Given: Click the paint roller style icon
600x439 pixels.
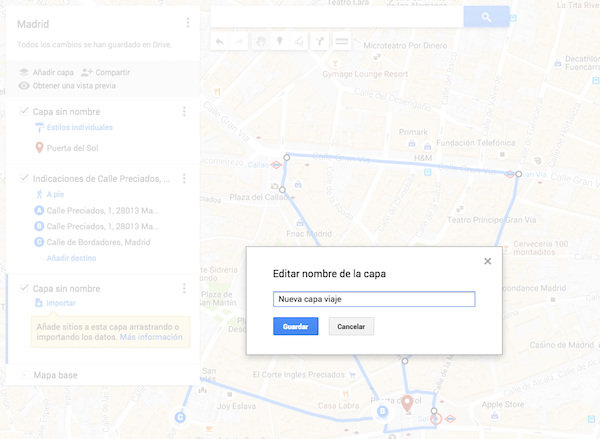Looking at the screenshot, I should click(x=39, y=127).
